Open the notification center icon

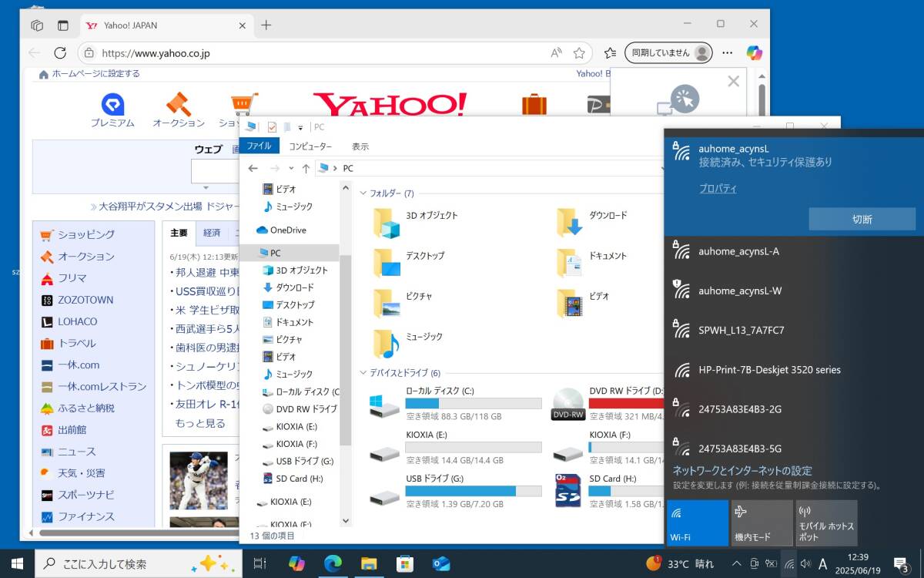tap(901, 564)
